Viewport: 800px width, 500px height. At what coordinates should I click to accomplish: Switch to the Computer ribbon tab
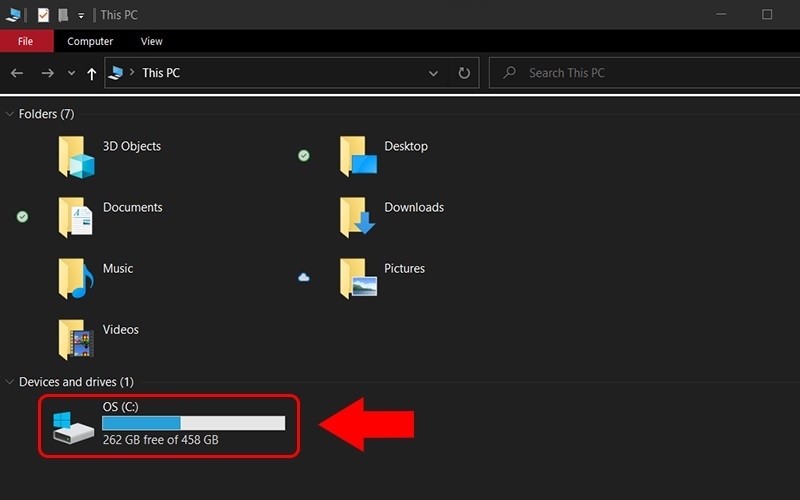pyautogui.click(x=90, y=41)
